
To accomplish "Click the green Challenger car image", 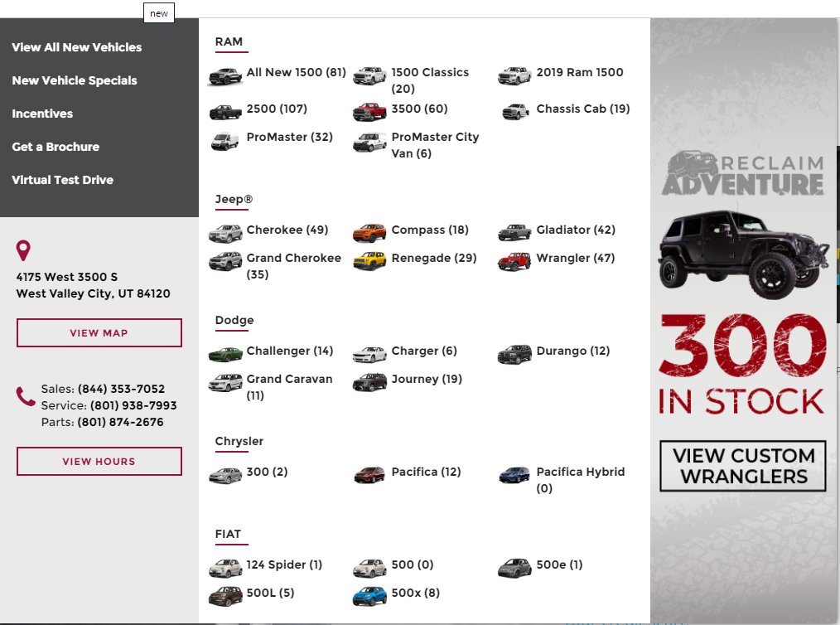I will [x=225, y=354].
